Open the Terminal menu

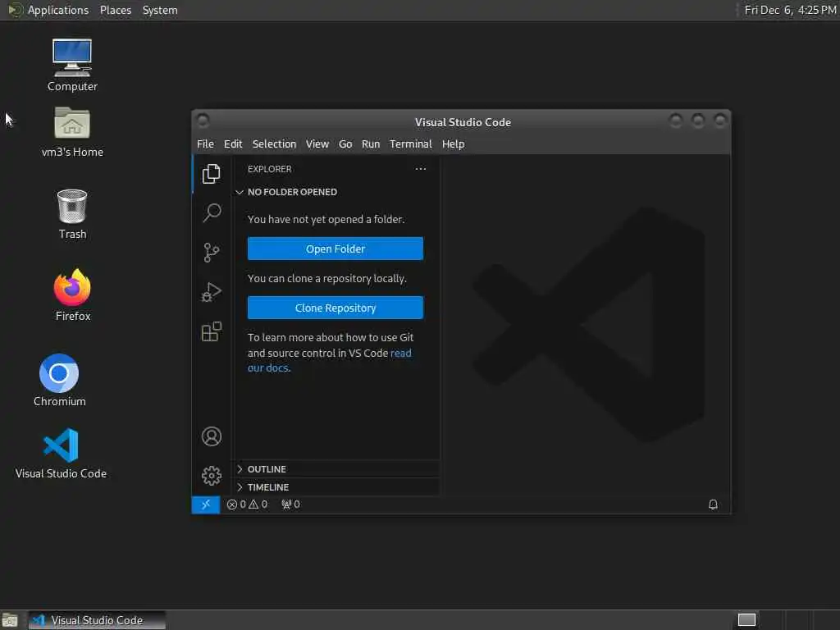tap(410, 144)
